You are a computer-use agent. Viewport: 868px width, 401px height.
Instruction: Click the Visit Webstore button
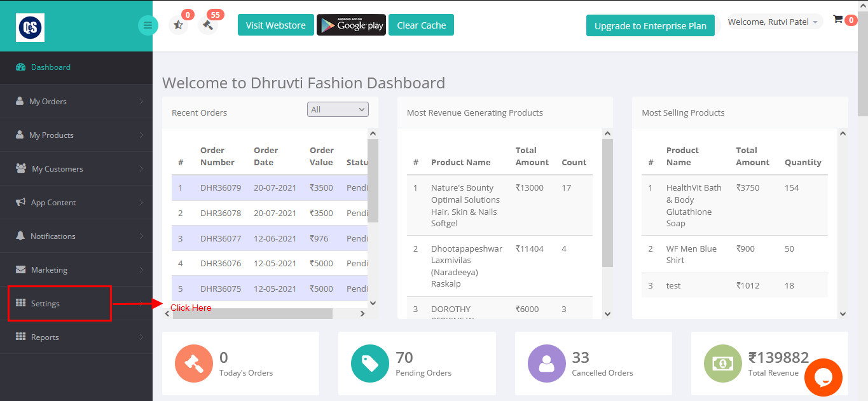(276, 25)
